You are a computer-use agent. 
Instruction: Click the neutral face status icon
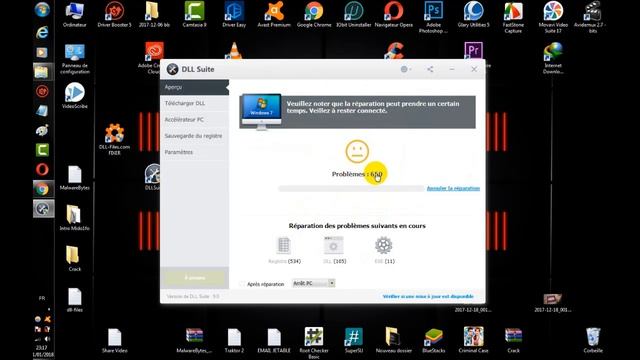[x=357, y=151]
